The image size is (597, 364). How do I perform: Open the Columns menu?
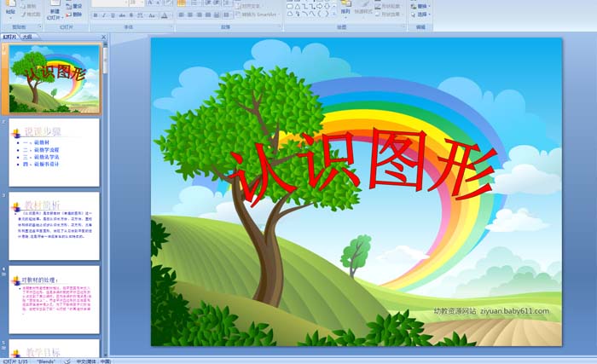tap(227, 14)
